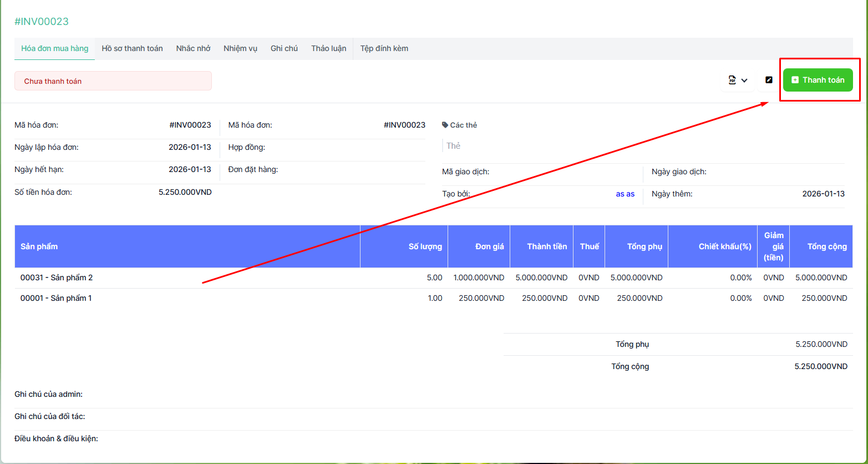Open the 'as as' creator link
This screenshot has width=868, height=464.
tap(625, 194)
